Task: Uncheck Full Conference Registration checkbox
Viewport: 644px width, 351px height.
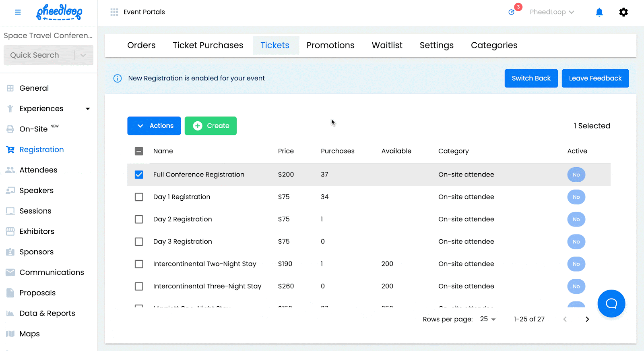Action: [x=139, y=174]
